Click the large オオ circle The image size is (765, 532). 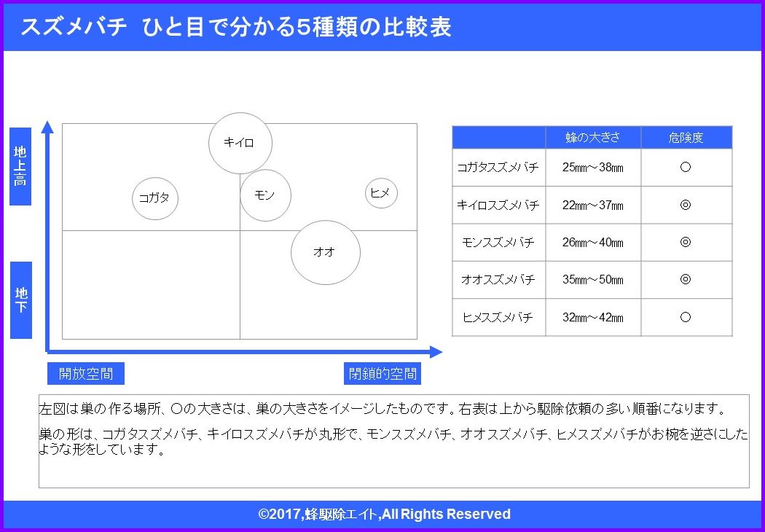click(325, 252)
